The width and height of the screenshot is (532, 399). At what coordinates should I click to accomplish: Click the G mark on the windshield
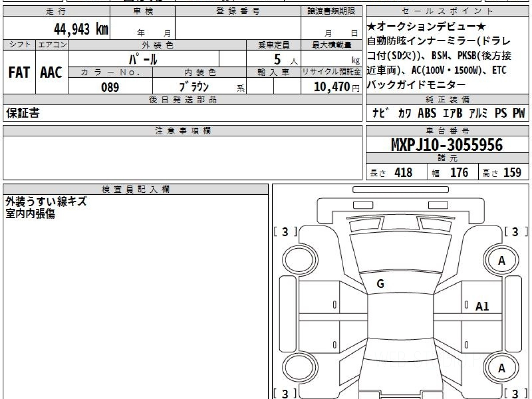pos(380,285)
